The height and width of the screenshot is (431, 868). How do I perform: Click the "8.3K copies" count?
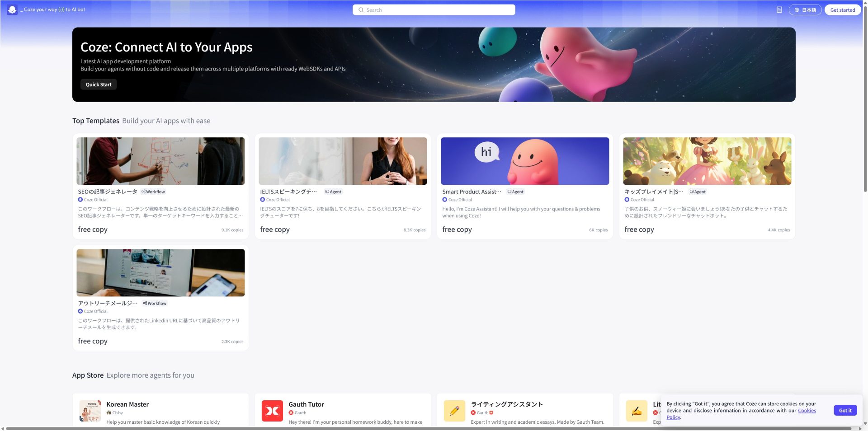tap(415, 230)
